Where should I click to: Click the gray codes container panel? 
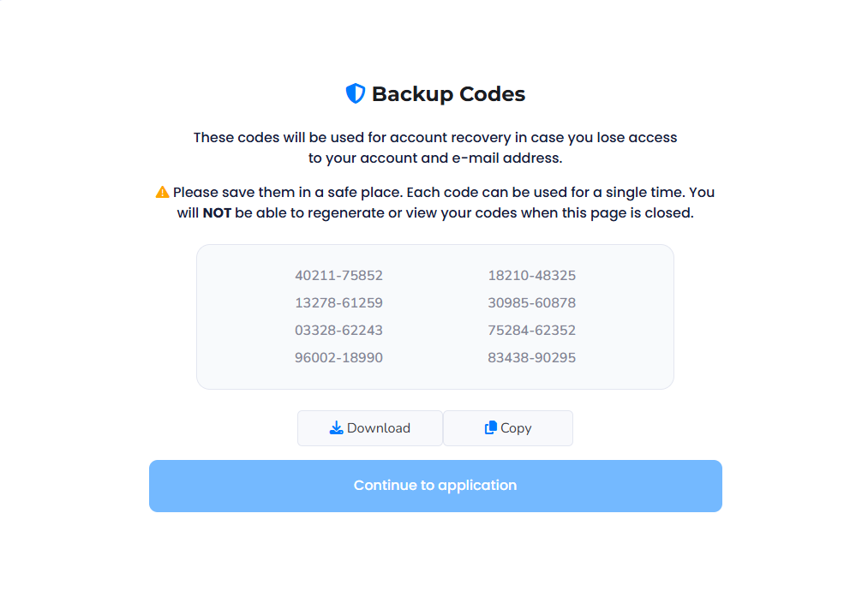tap(435, 377)
